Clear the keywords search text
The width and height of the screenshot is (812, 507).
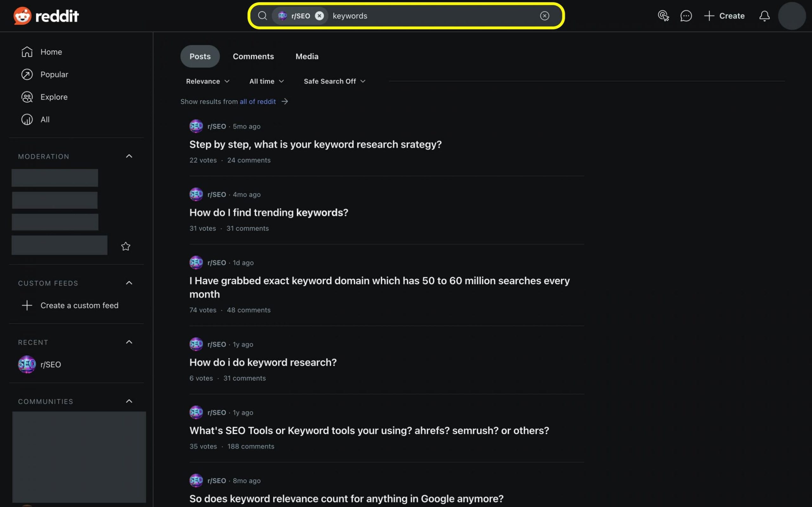coord(544,16)
